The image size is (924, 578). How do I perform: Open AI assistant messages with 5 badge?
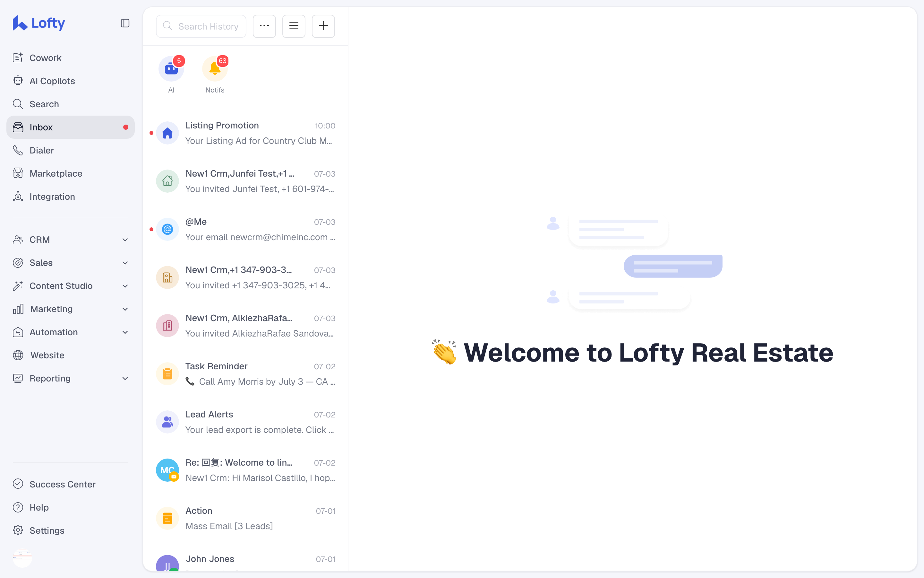pos(171,69)
